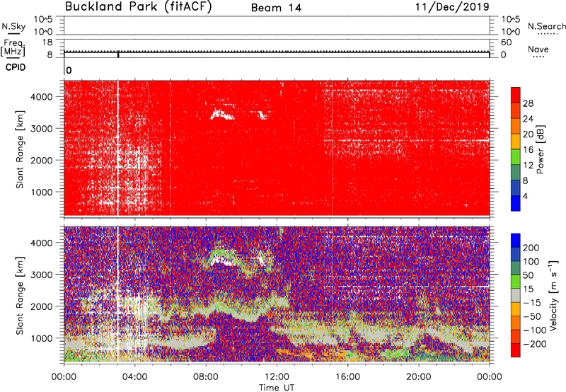The height and width of the screenshot is (392, 566).
Task: Click the 'Beam 14' label
Action: [276, 8]
